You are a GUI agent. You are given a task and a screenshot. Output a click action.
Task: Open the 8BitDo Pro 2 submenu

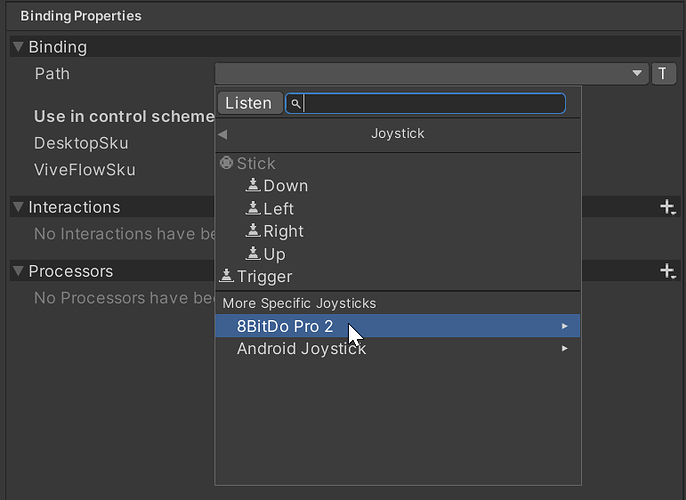tap(285, 326)
